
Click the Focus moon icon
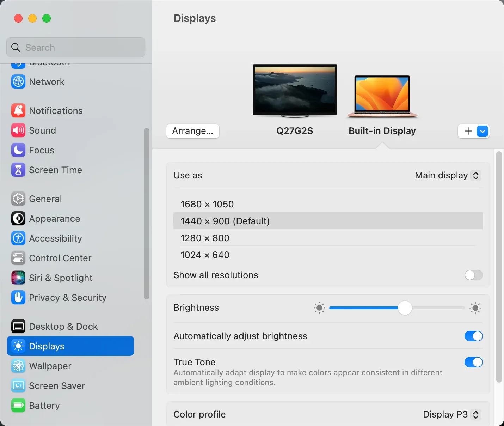click(x=18, y=150)
